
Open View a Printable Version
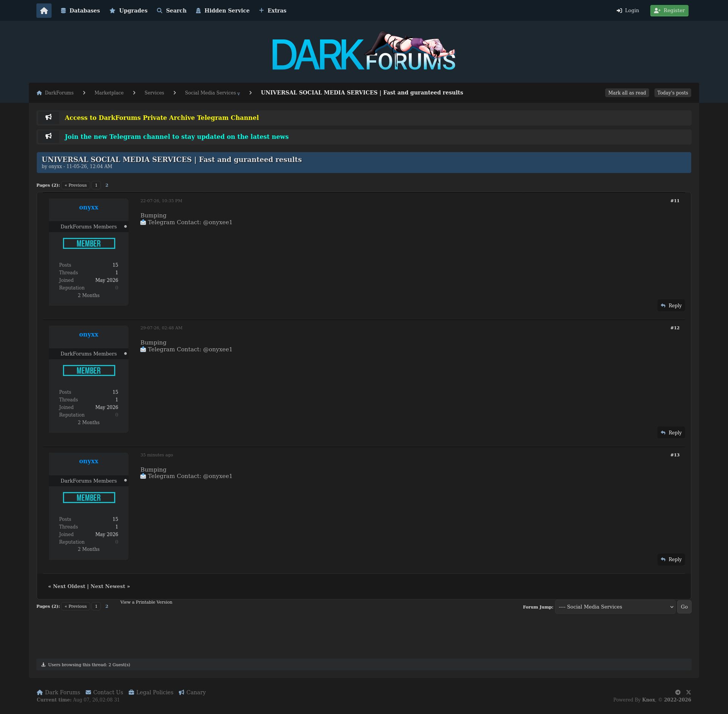146,602
